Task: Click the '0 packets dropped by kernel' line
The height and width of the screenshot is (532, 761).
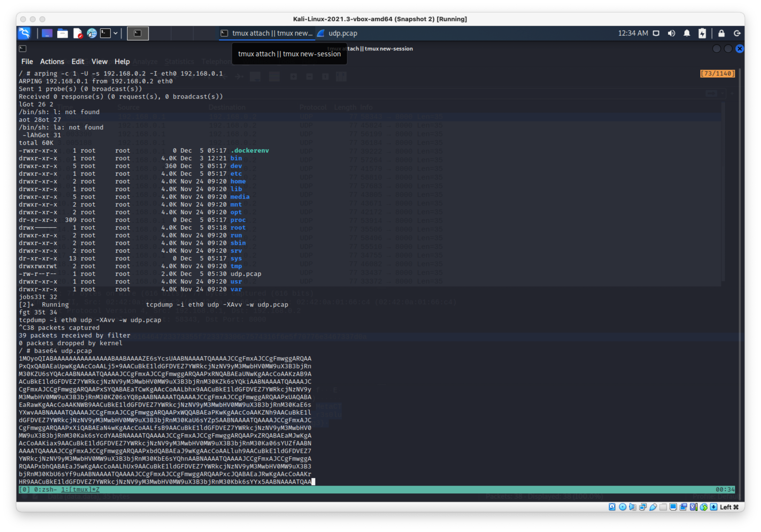Action: pos(71,343)
